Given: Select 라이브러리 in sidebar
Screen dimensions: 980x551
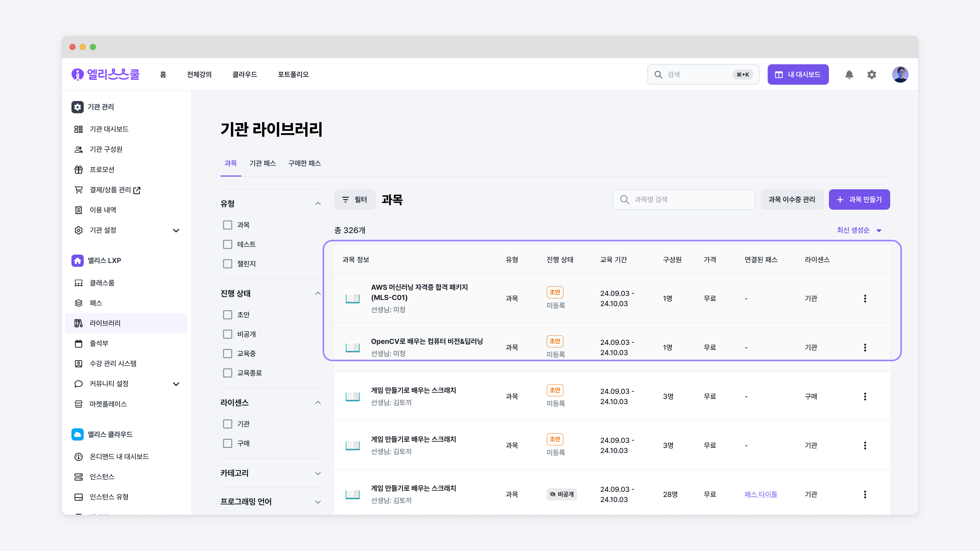Looking at the screenshot, I should (126, 323).
